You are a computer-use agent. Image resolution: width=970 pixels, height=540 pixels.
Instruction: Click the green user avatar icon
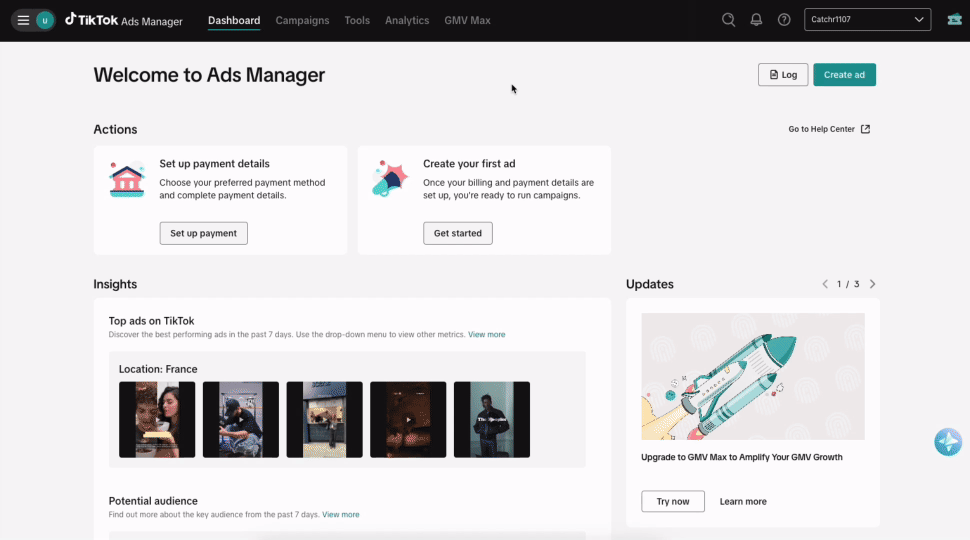45,20
